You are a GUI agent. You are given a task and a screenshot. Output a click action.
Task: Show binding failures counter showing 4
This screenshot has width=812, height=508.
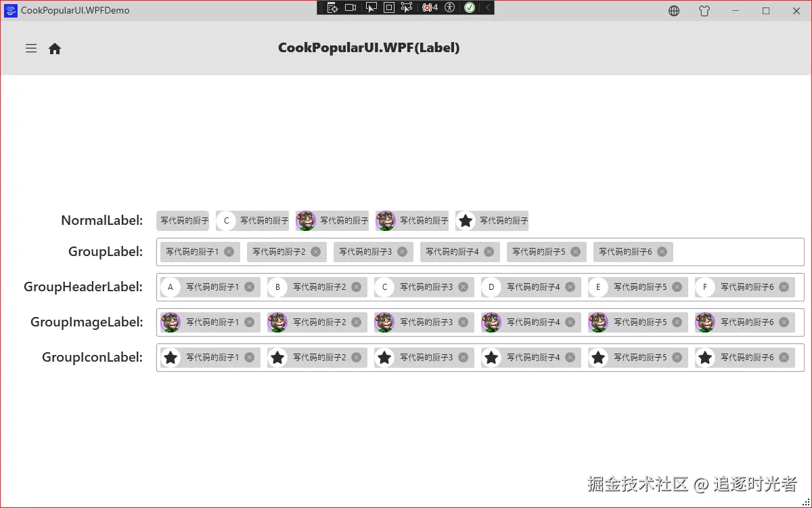coord(430,7)
